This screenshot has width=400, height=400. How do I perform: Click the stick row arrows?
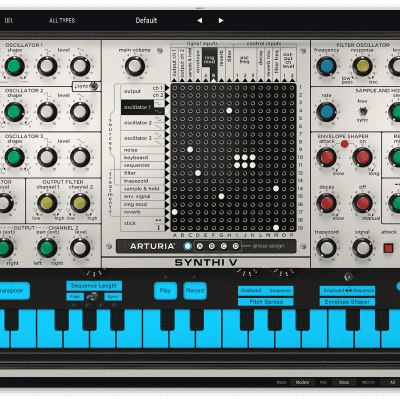158,225
